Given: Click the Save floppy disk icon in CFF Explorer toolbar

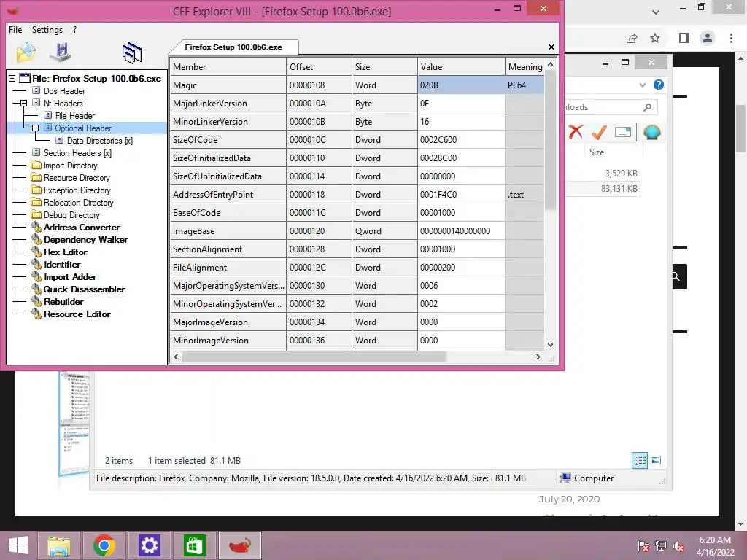Looking at the screenshot, I should (x=61, y=52).
